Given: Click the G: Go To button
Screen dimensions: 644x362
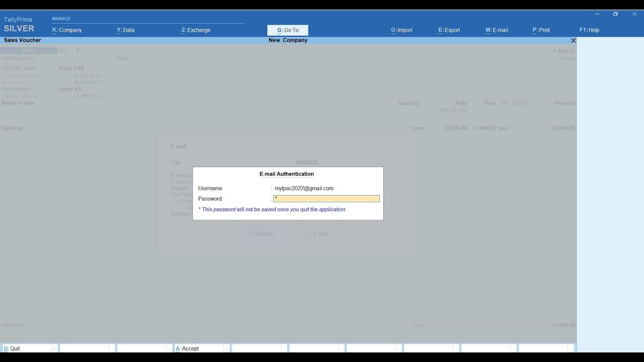Looking at the screenshot, I should click(288, 30).
